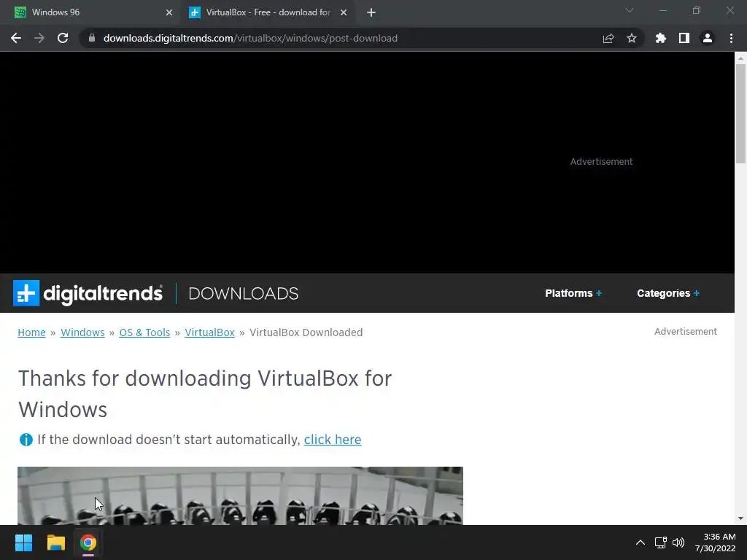Click the forward navigation arrow
The image size is (747, 560).
(39, 38)
